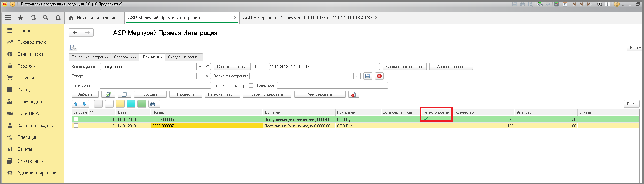Screen dimensions: 644x184
Task: Tick the checkbox for row 0000-000007
Action: click(76, 126)
